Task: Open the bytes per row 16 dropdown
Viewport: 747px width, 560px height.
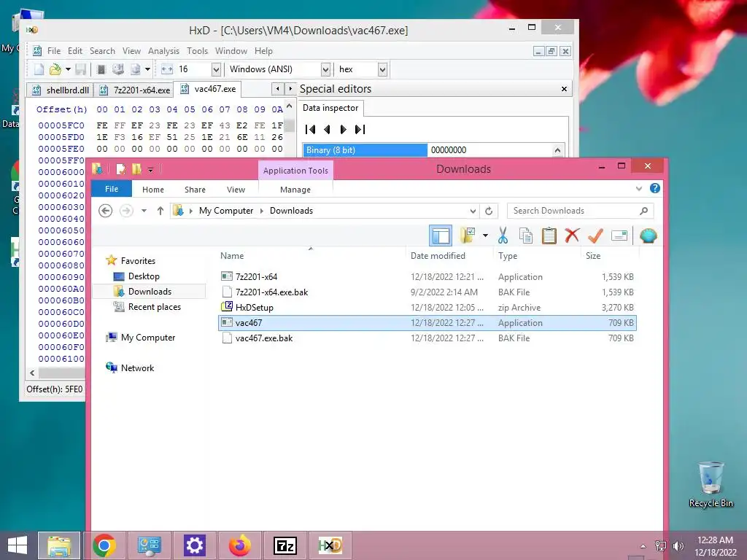Action: [x=216, y=69]
